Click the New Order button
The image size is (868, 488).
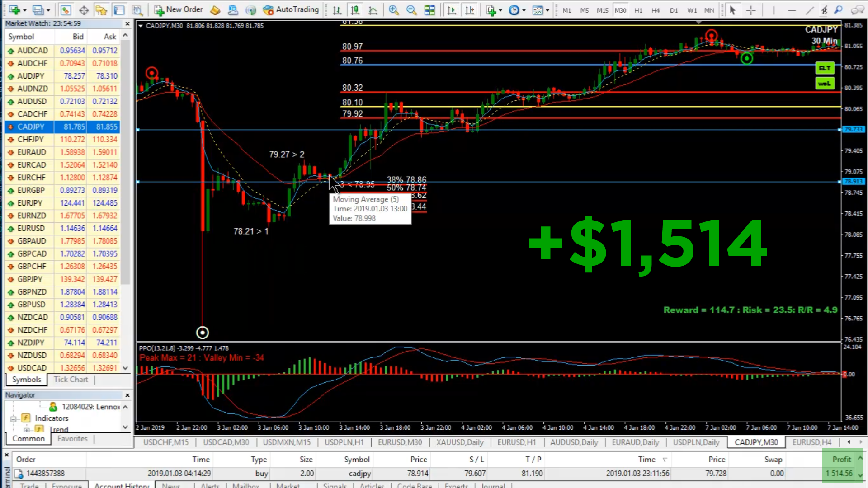click(x=178, y=9)
